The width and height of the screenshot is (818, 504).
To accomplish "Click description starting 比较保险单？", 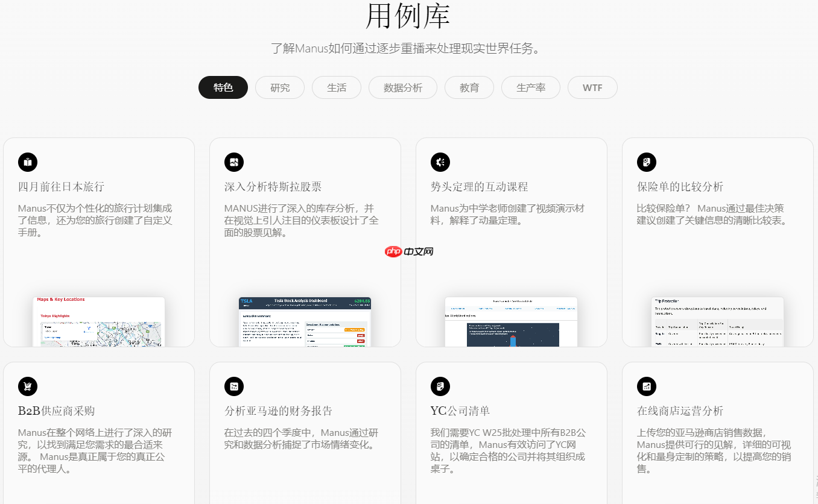I will point(713,215).
